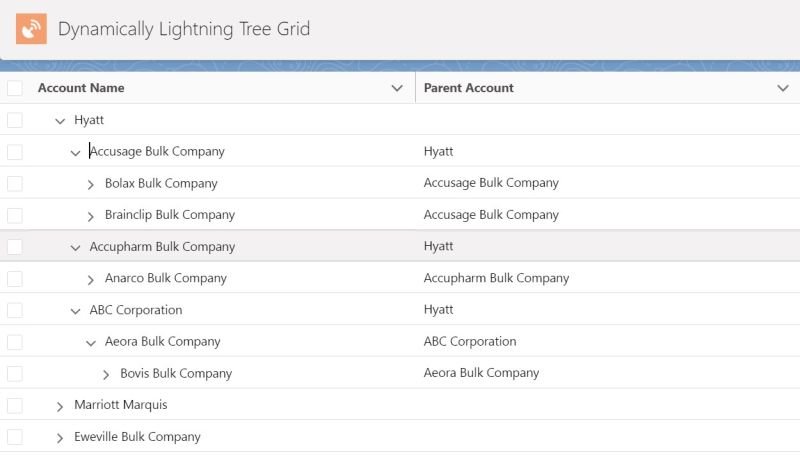Viewport: 800px width, 455px height.
Task: Tick the select-all header checkbox
Action: tap(15, 88)
